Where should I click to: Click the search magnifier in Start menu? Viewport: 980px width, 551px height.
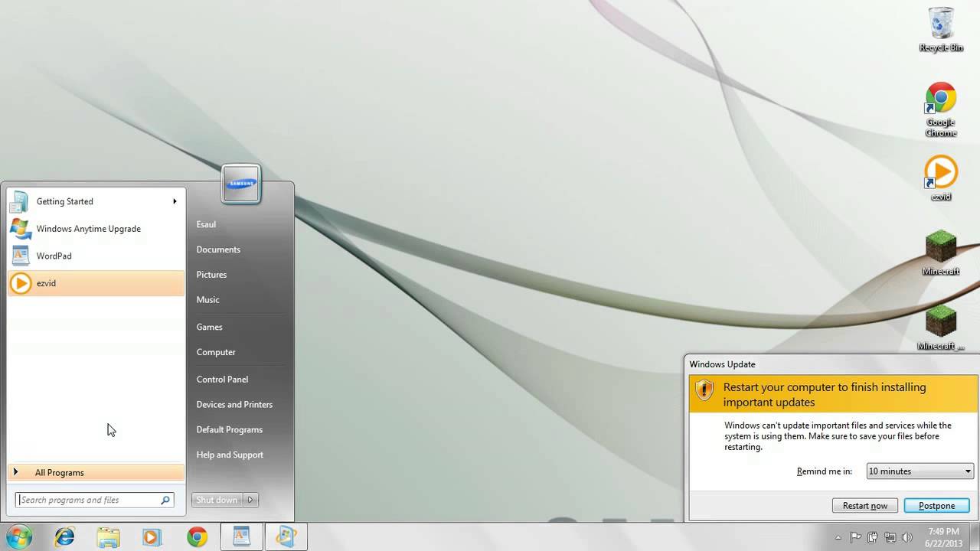[x=165, y=500]
